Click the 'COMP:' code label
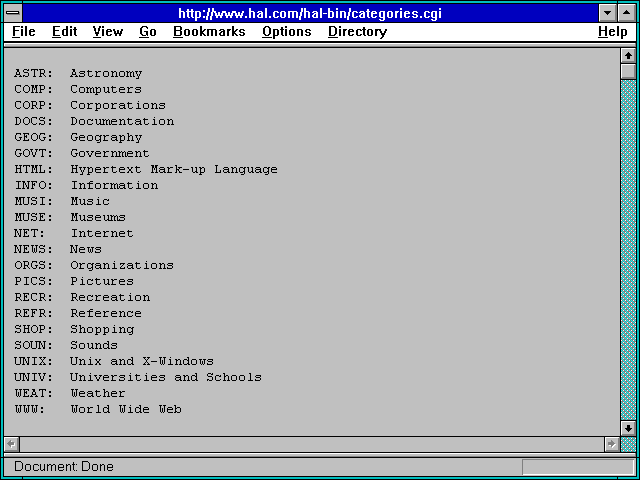Image resolution: width=640 pixels, height=480 pixels. click(x=33, y=89)
